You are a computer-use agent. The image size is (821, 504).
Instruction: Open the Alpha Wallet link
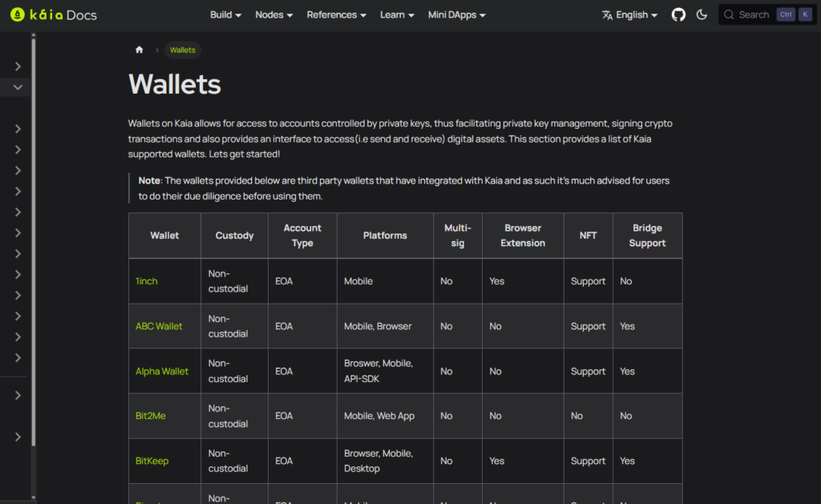tap(162, 371)
